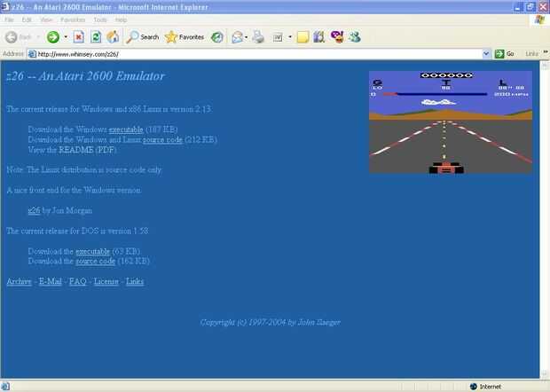Expand the Mail dropdown arrow

coord(247,37)
